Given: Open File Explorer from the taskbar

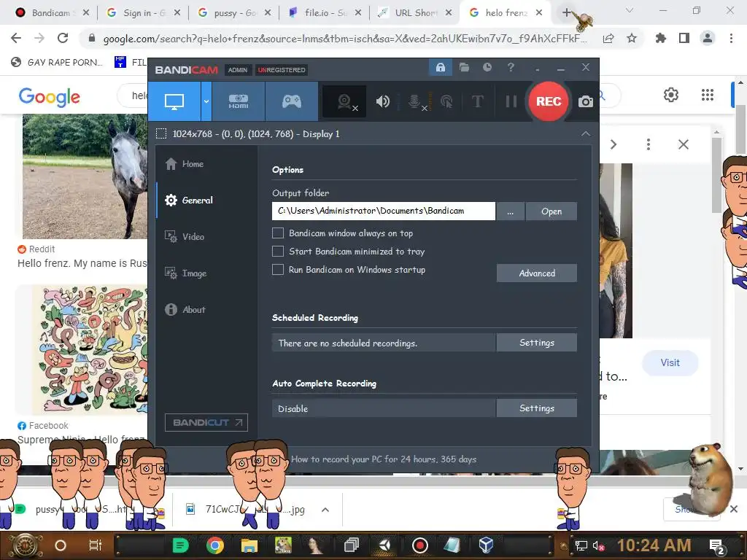Looking at the screenshot, I should tap(249, 545).
